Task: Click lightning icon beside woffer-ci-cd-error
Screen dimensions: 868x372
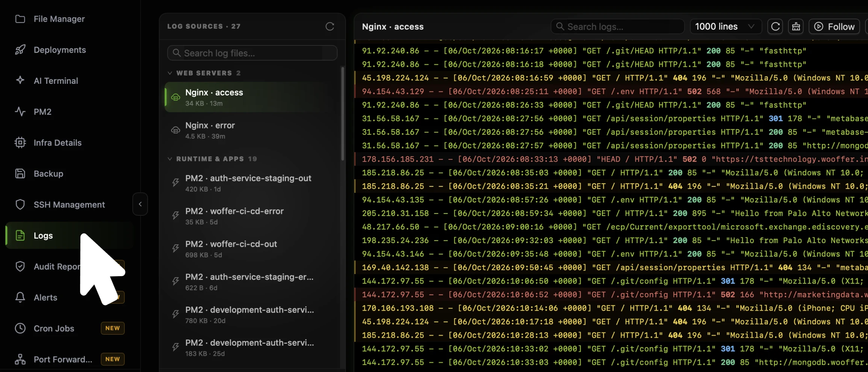Action: pos(175,215)
